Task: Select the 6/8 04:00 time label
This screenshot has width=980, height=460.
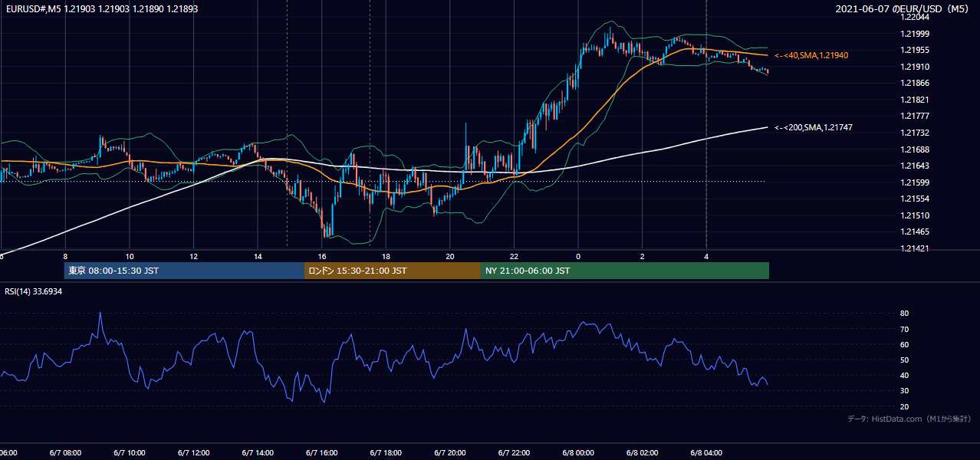Action: (x=706, y=453)
